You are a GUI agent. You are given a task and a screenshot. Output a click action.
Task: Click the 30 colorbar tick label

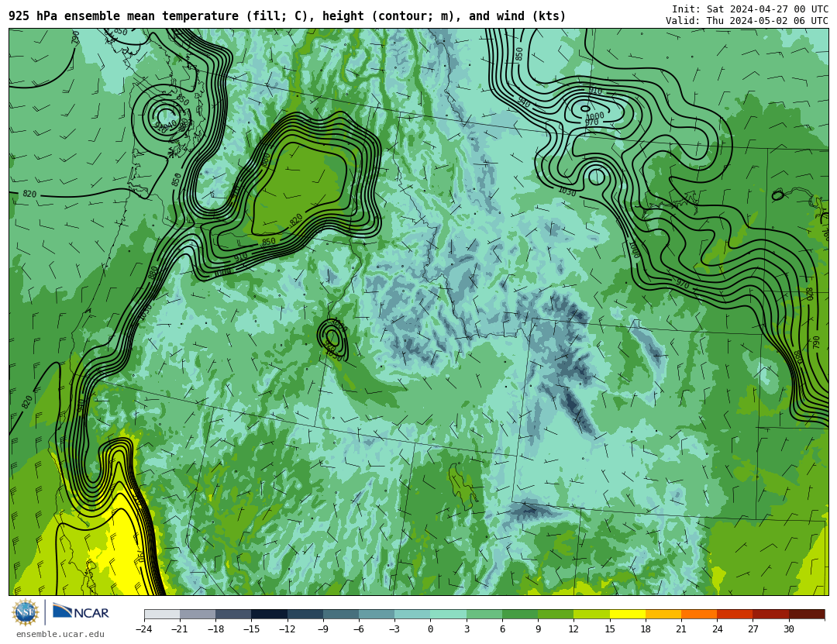point(788,629)
